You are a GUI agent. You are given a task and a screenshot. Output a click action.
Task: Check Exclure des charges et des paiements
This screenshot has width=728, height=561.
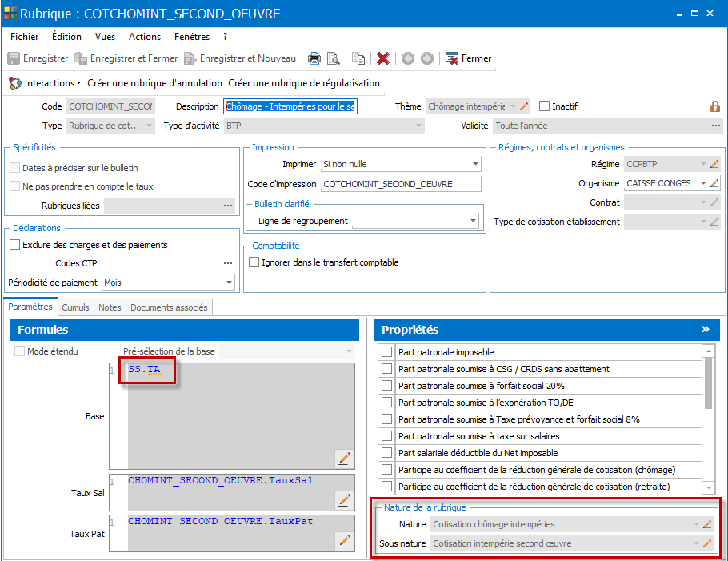click(x=15, y=245)
